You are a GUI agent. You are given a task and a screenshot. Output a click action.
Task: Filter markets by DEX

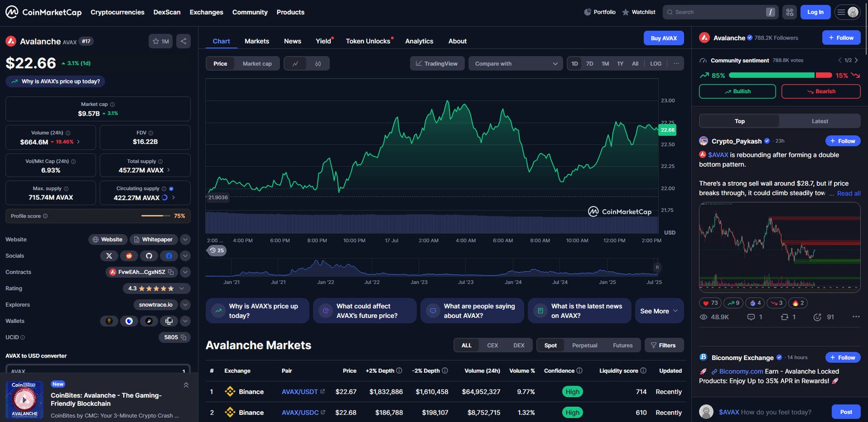pyautogui.click(x=519, y=346)
